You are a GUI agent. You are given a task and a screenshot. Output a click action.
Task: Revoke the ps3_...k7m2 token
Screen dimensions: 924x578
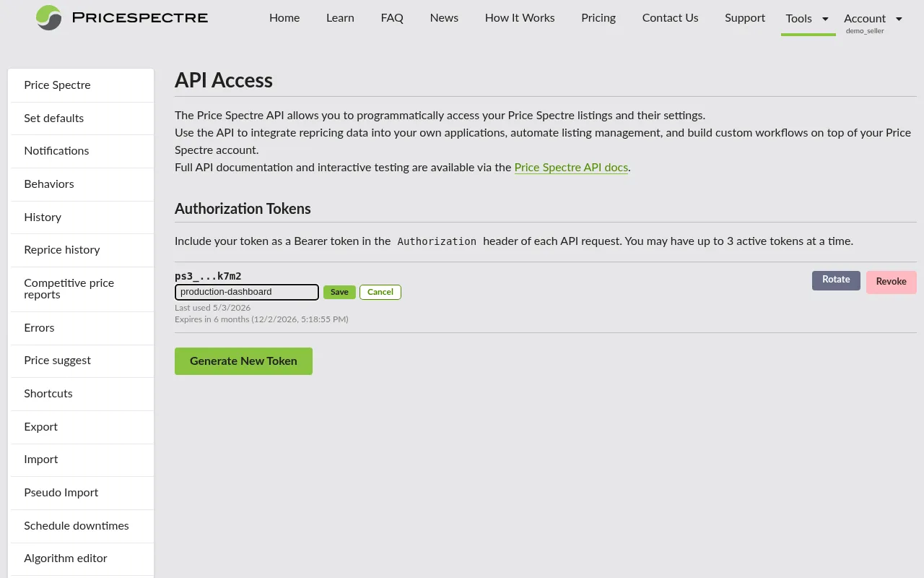click(x=892, y=282)
